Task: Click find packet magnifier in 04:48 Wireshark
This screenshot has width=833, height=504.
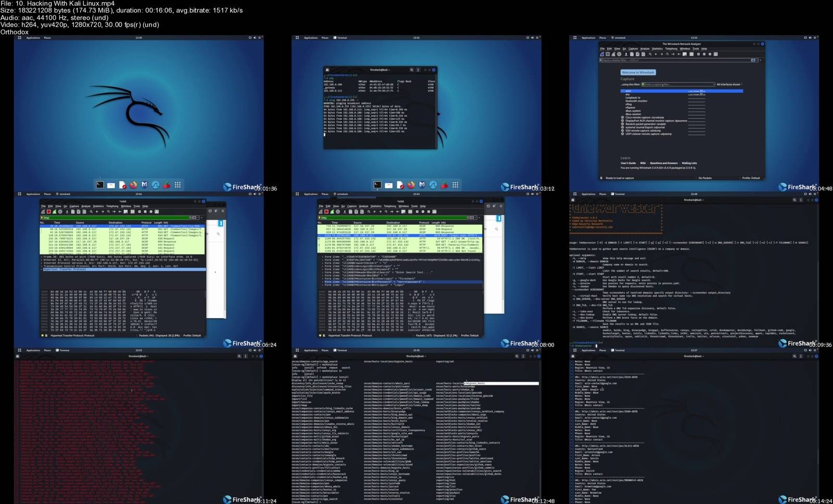Action: click(x=650, y=54)
